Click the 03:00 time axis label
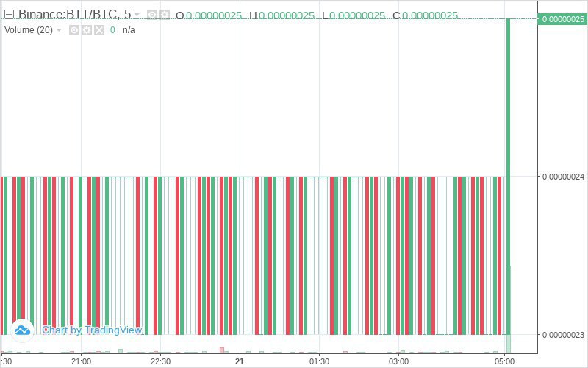The width and height of the screenshot is (588, 368). [398, 361]
